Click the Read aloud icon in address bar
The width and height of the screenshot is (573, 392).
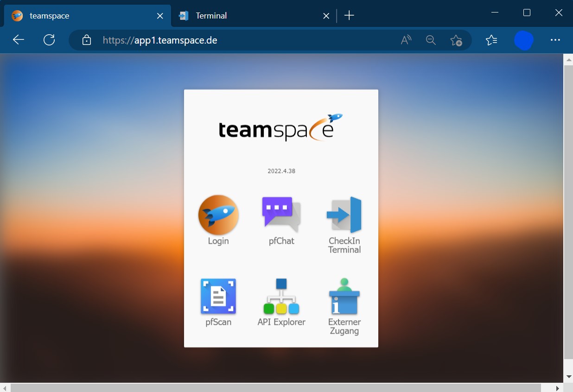pos(406,40)
